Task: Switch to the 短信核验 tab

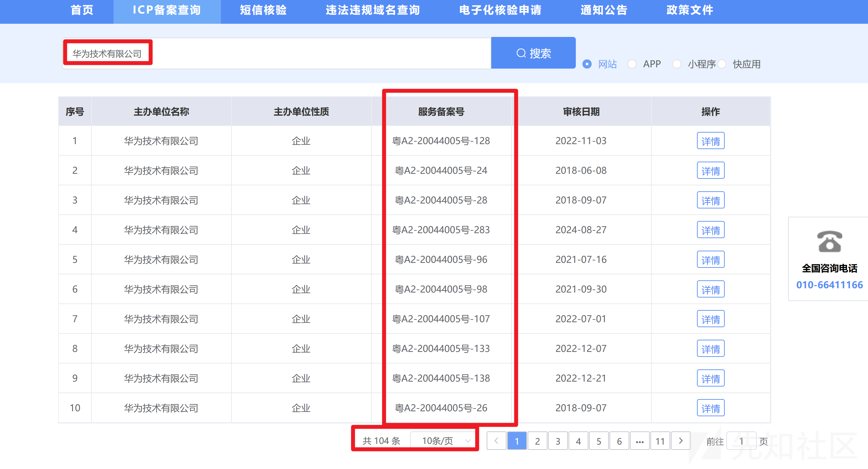Action: tap(263, 10)
